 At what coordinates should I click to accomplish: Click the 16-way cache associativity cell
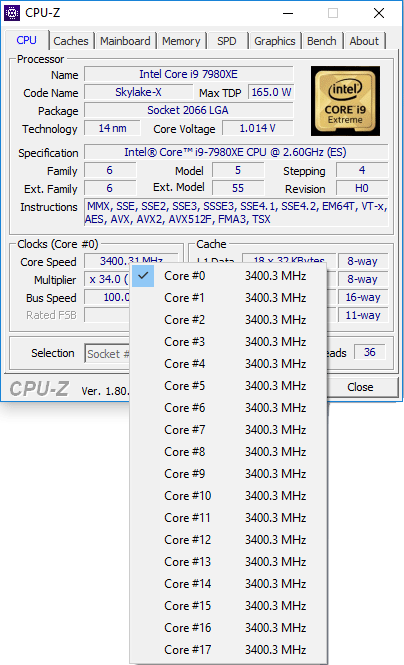[363, 297]
